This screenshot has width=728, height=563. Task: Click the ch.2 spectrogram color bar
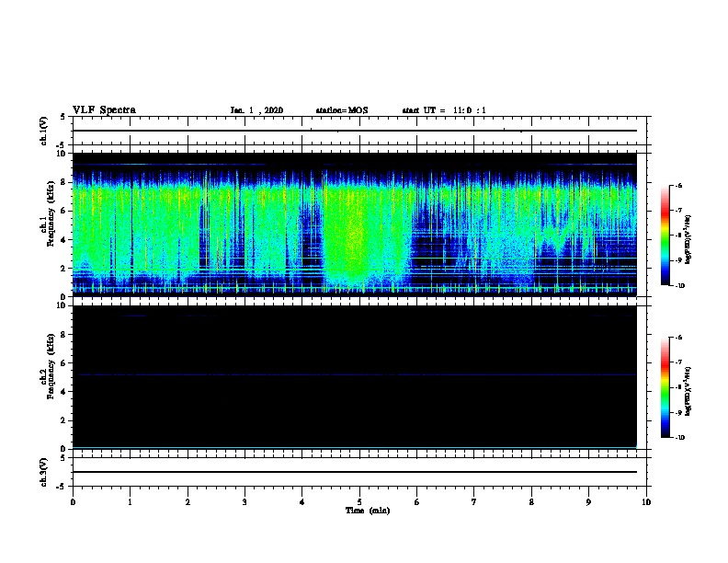pos(665,387)
